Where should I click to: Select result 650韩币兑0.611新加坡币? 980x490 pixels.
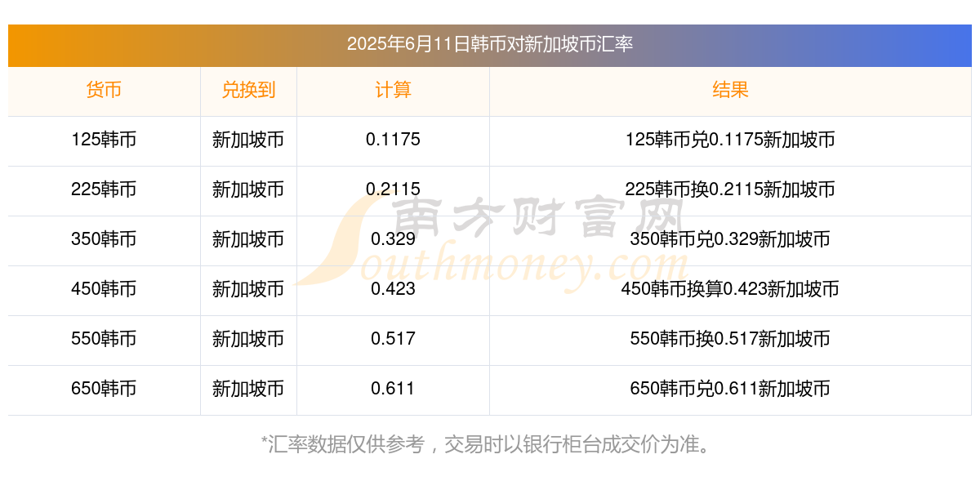coord(730,389)
